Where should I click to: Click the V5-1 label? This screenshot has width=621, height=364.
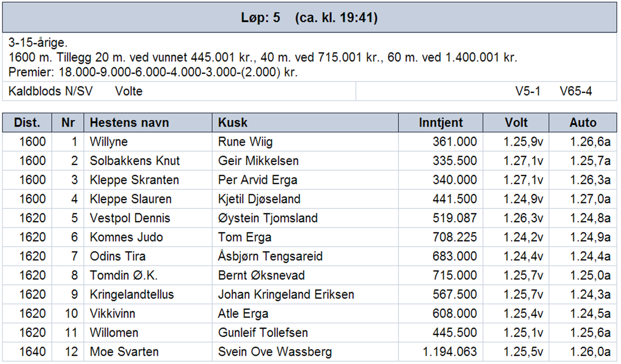(x=527, y=91)
